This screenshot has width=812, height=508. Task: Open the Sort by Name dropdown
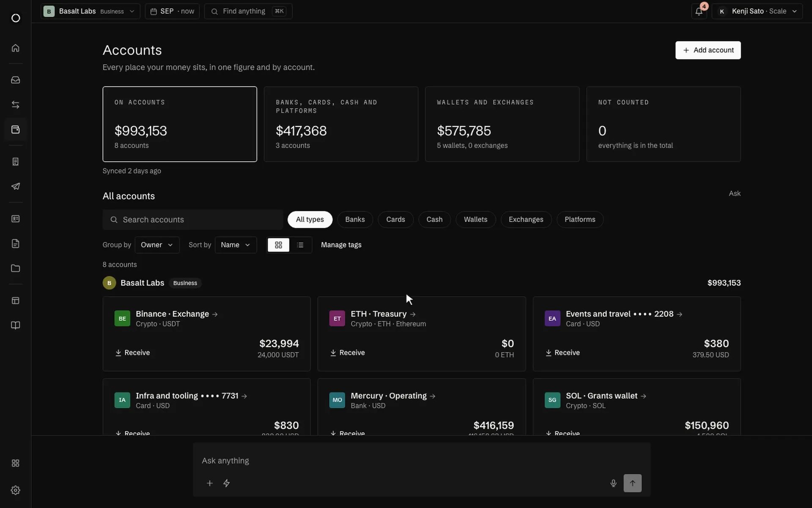pyautogui.click(x=236, y=245)
